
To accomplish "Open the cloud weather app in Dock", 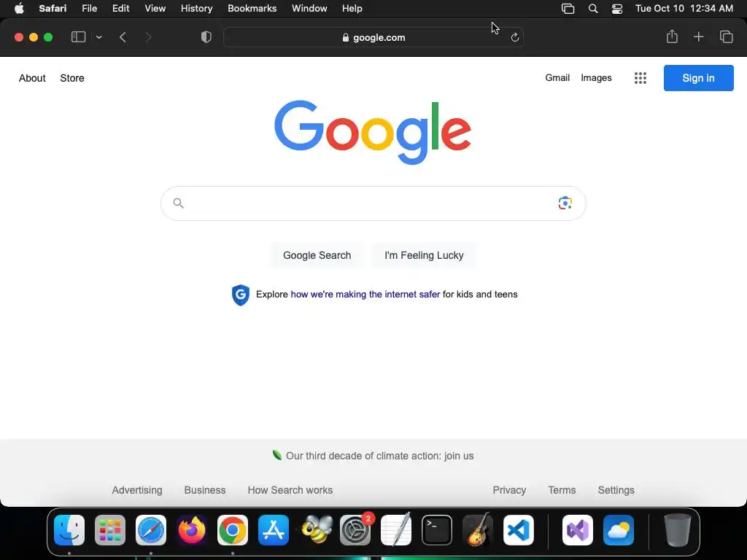I will click(x=619, y=530).
